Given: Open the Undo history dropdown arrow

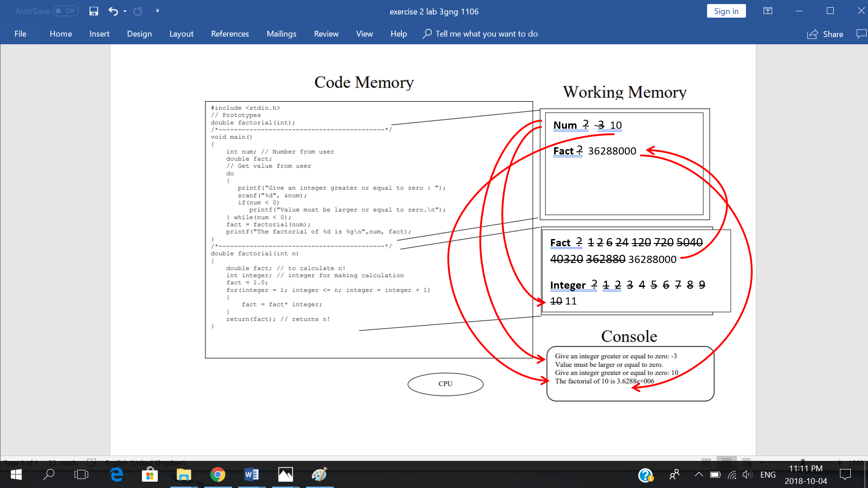Looking at the screenshot, I should (125, 11).
